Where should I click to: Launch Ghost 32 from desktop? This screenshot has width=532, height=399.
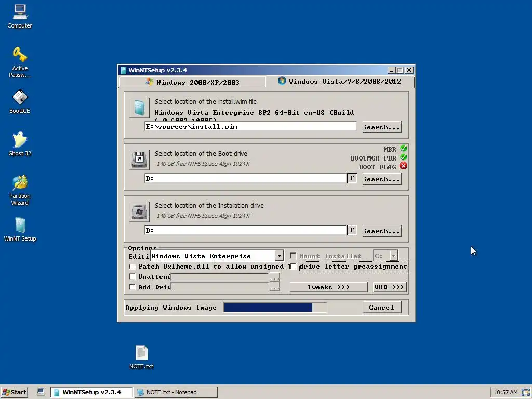click(20, 144)
